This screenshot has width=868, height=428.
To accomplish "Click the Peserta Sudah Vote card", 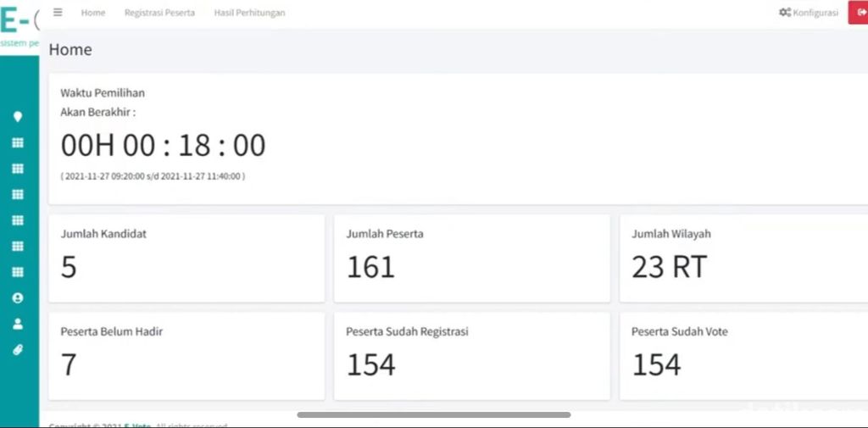I will (x=743, y=356).
